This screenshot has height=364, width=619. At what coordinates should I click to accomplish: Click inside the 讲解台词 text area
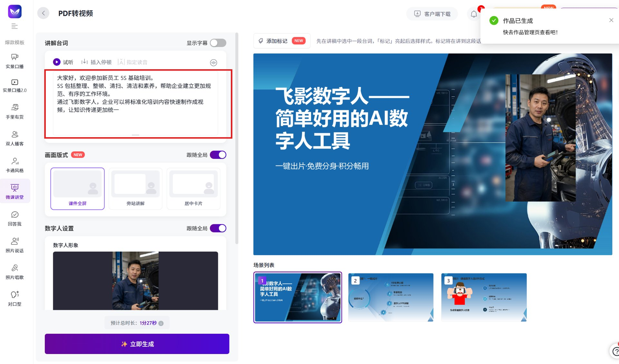click(135, 103)
